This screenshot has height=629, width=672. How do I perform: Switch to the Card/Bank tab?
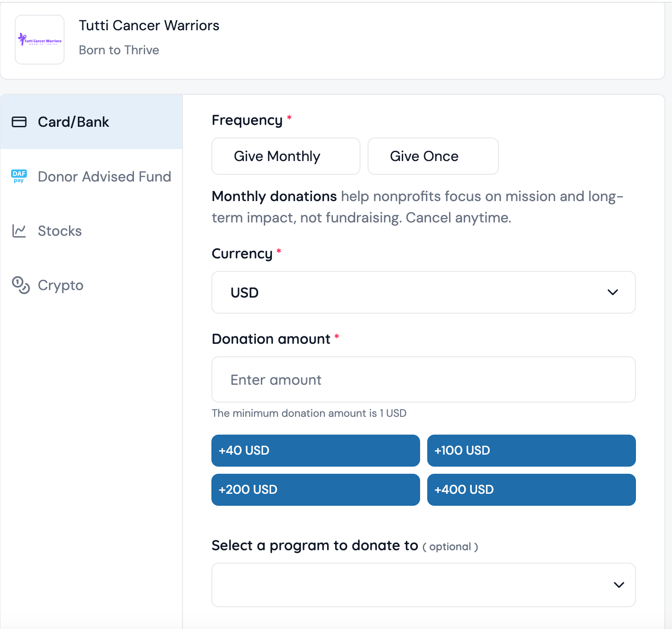point(73,122)
